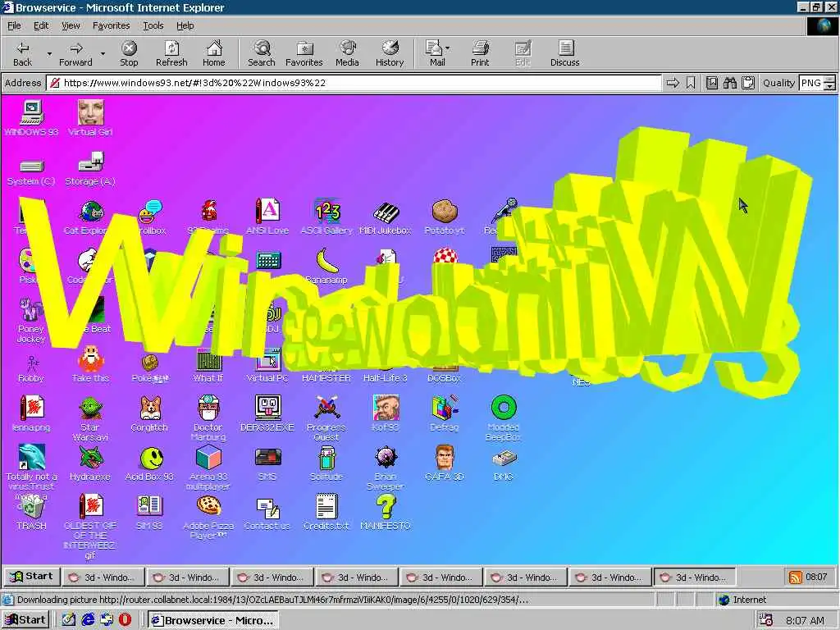Screen dimensions: 840x630
Task: Open the Tools menu
Action: pos(153,25)
